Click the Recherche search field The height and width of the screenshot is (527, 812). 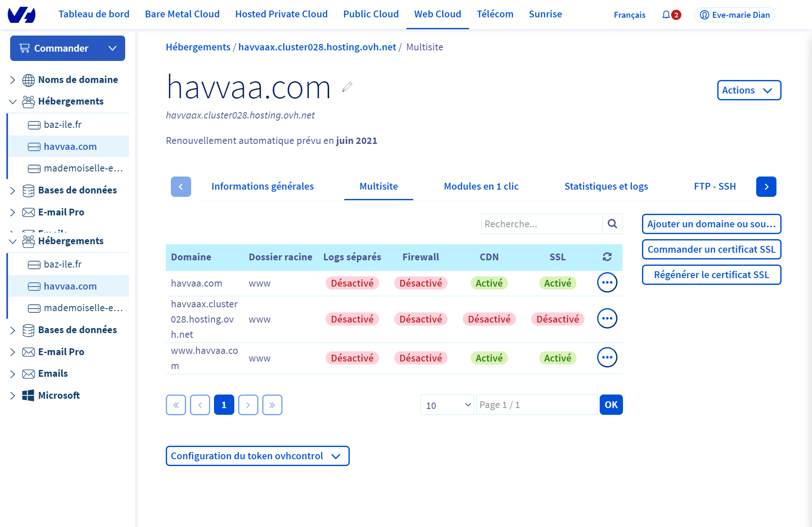coord(541,224)
